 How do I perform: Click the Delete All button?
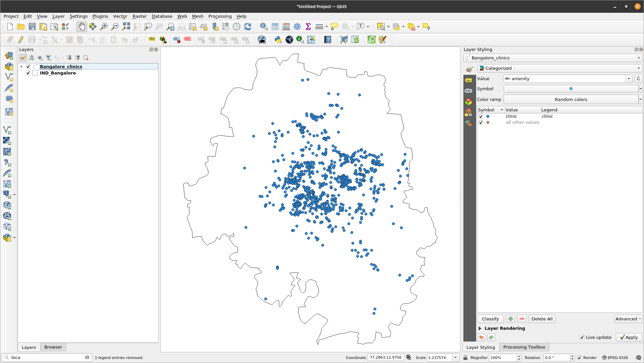(x=541, y=319)
